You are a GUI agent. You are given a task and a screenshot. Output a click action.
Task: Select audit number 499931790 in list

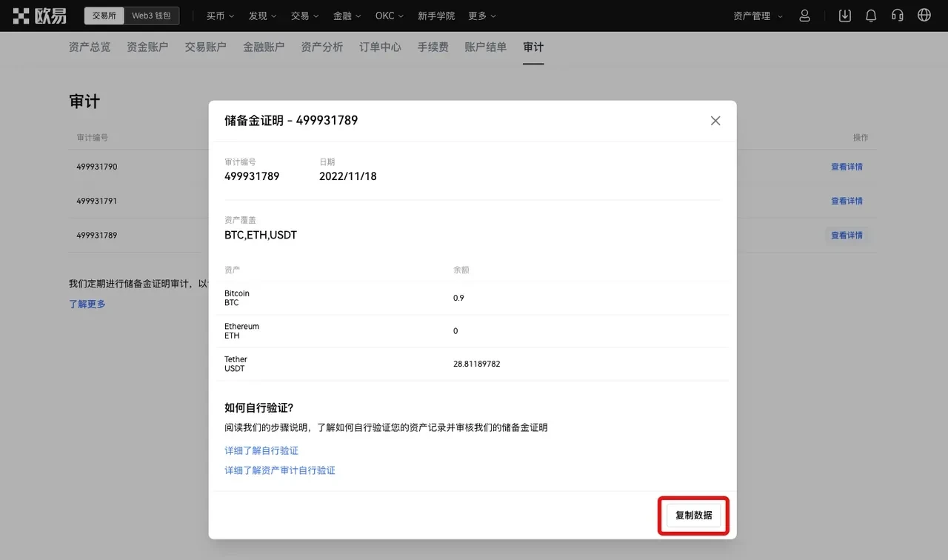point(97,167)
